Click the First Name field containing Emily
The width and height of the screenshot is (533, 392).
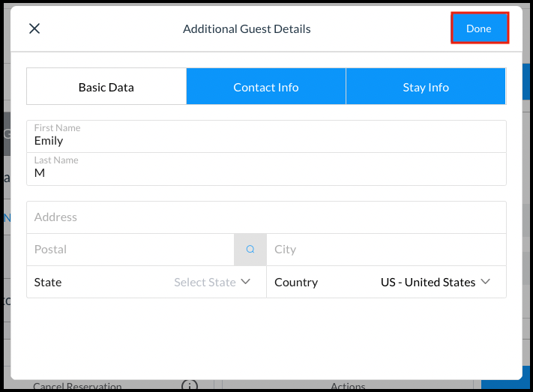[266, 140]
